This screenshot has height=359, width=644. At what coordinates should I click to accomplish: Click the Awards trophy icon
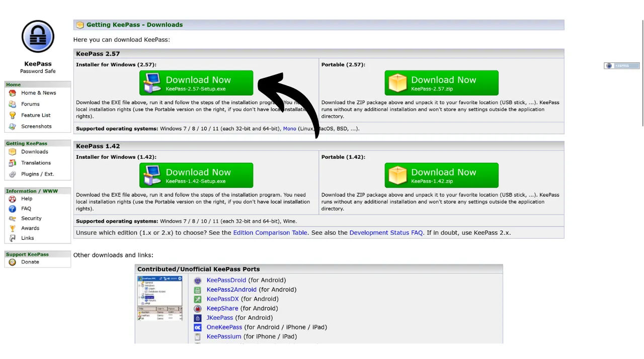13,228
